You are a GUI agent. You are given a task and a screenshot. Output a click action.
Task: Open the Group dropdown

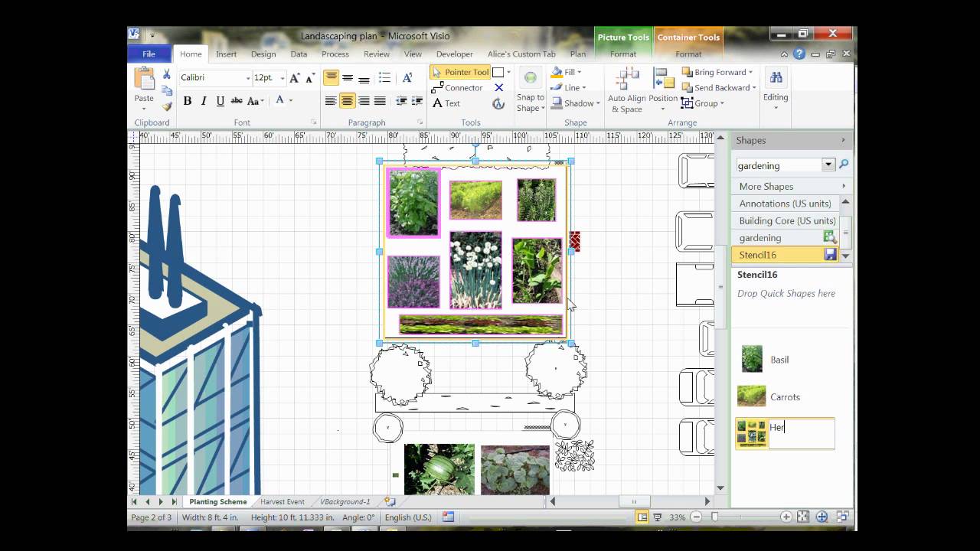[721, 103]
